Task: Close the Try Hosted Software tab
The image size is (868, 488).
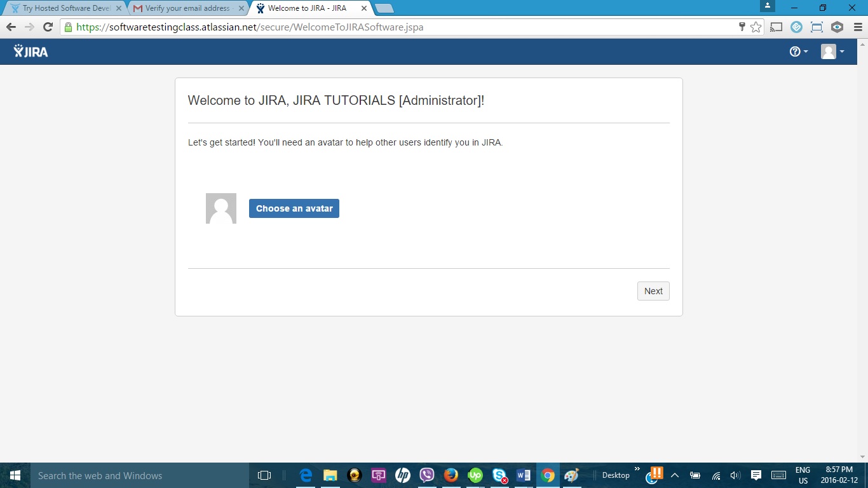Action: (x=118, y=8)
